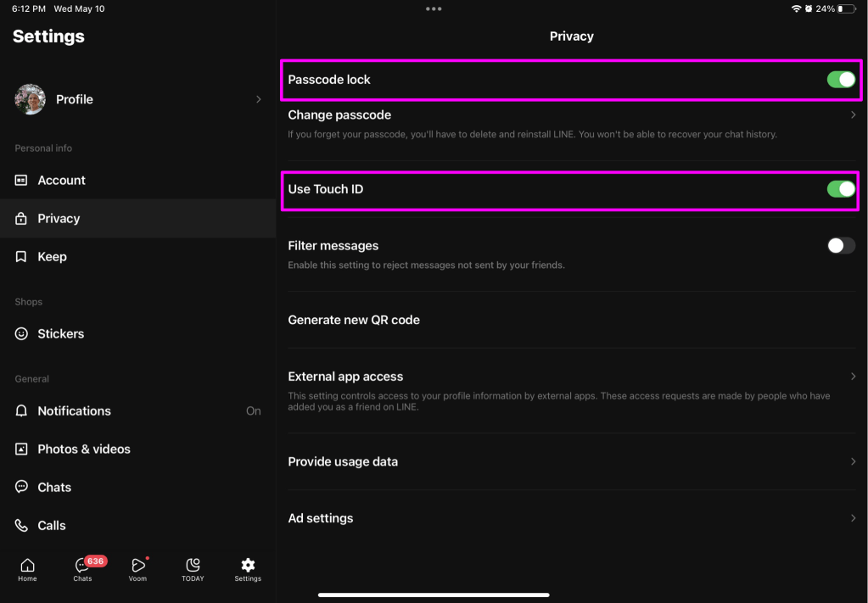The image size is (868, 603).
Task: Open Provide usage data
Action: tap(343, 462)
